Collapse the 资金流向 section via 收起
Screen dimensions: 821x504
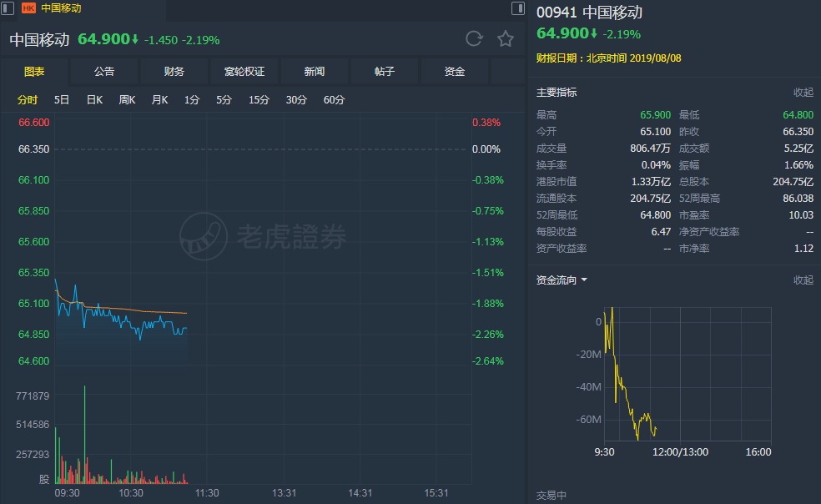803,280
